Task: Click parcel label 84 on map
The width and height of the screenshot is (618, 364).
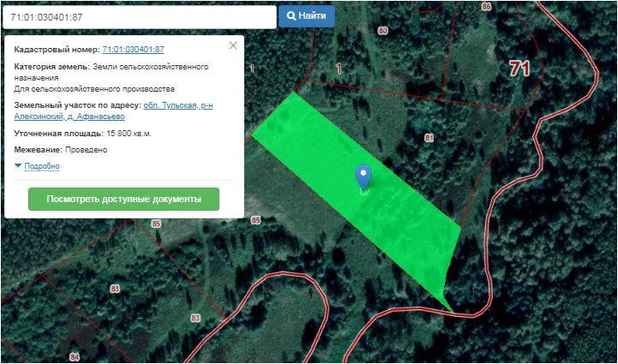Action: click(74, 357)
